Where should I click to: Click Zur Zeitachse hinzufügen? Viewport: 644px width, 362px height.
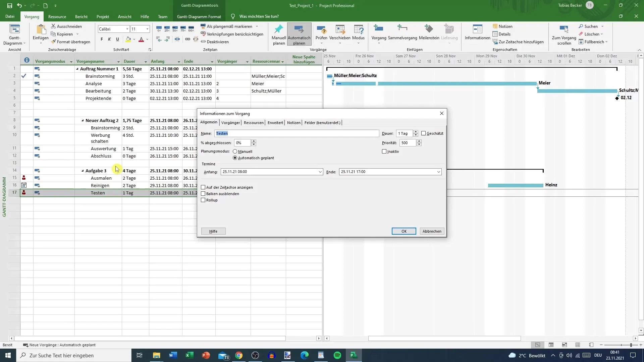click(518, 42)
